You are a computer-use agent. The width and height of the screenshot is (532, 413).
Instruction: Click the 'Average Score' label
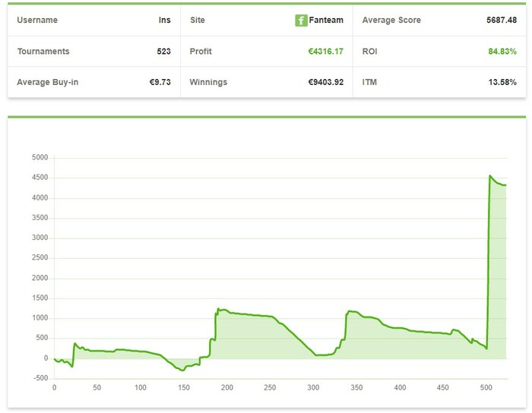pos(391,20)
